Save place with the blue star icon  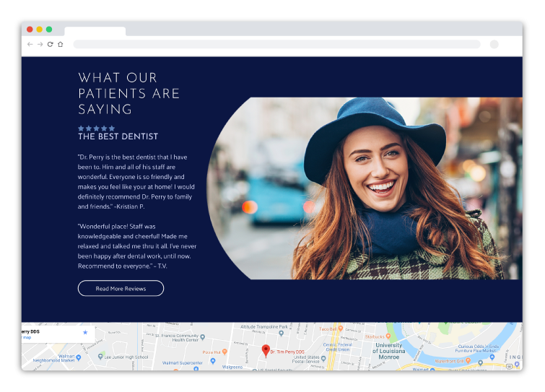click(85, 332)
